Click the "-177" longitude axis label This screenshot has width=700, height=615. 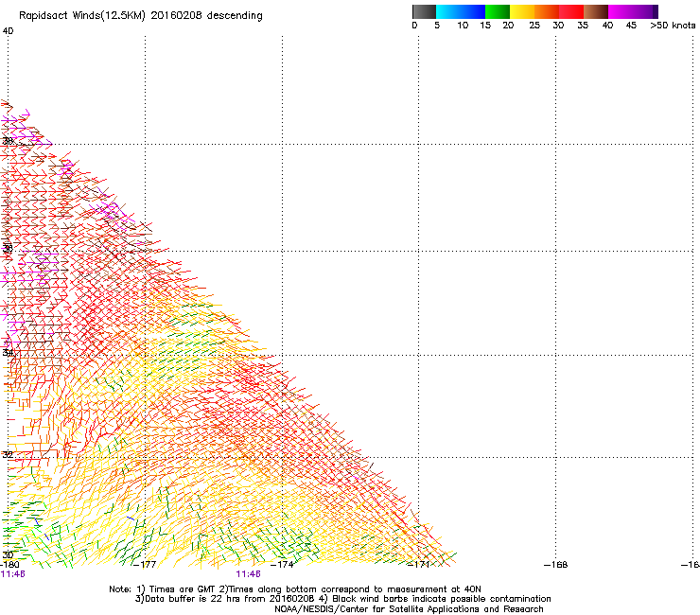145,565
